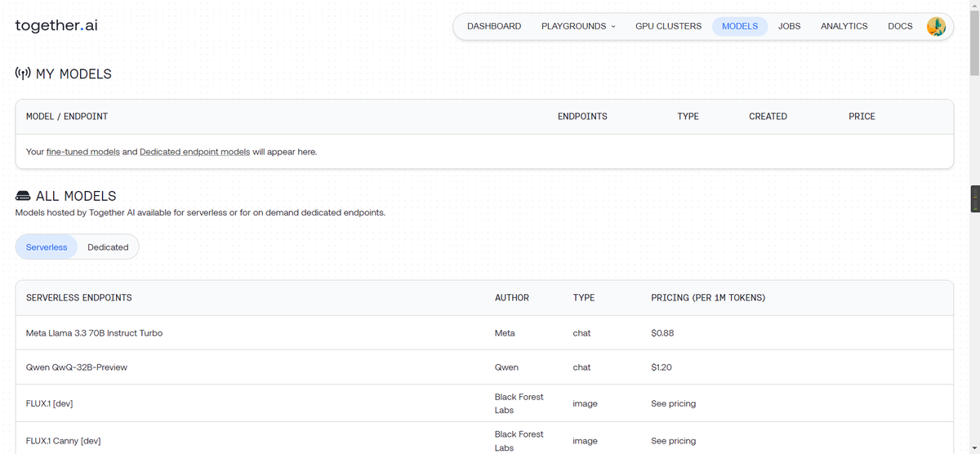Image resolution: width=980 pixels, height=454 pixels.
Task: Follow the fine-tuned models link
Action: (x=82, y=152)
